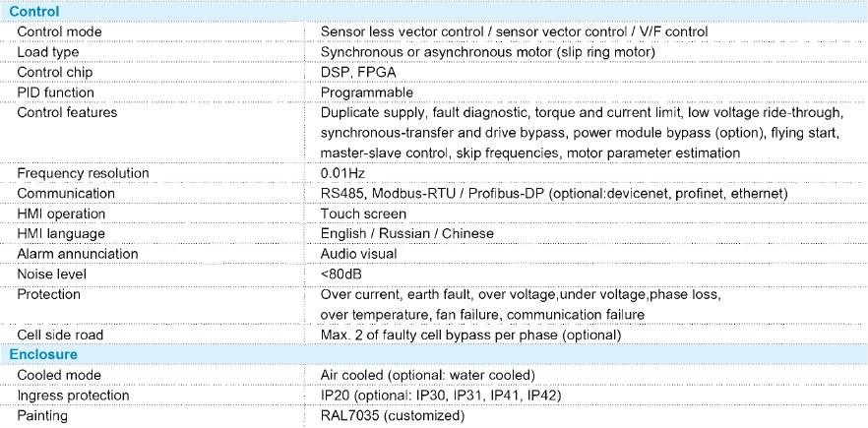Click the PID function label
The image size is (868, 428).
(56, 92)
